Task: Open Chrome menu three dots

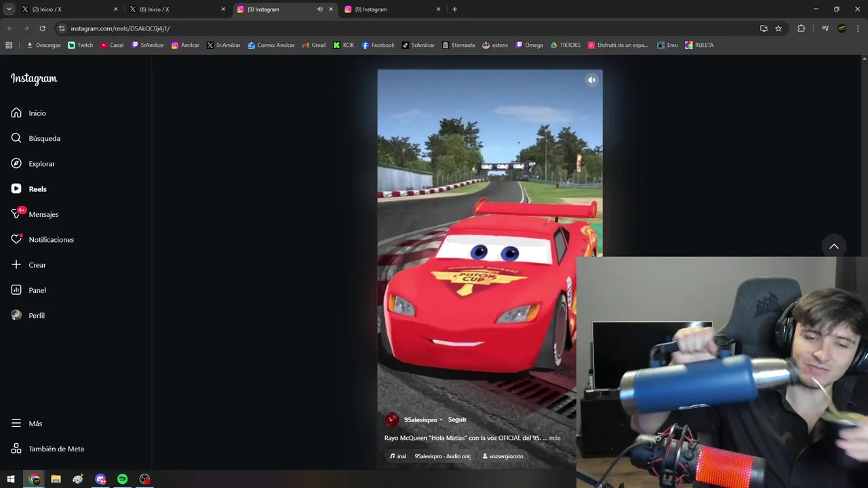Action: (859, 28)
